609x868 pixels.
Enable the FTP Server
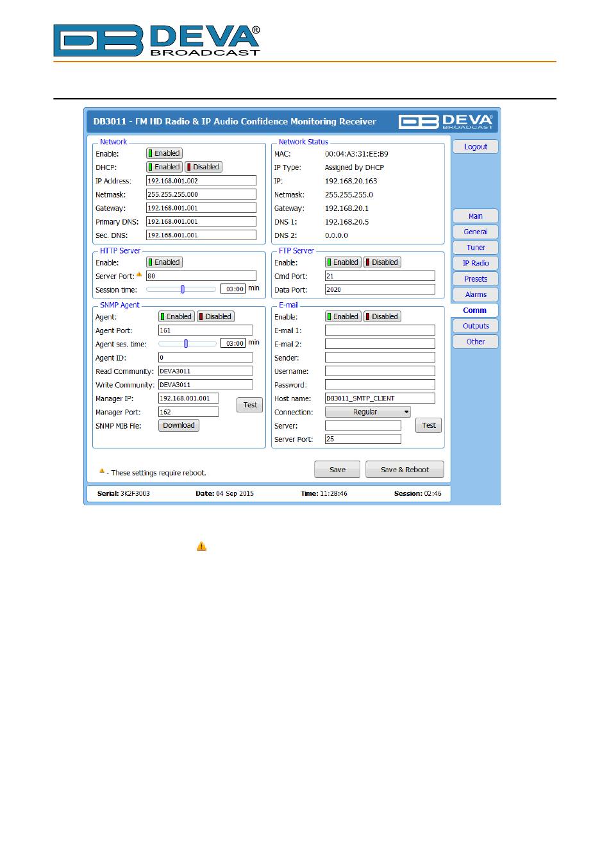coord(343,262)
